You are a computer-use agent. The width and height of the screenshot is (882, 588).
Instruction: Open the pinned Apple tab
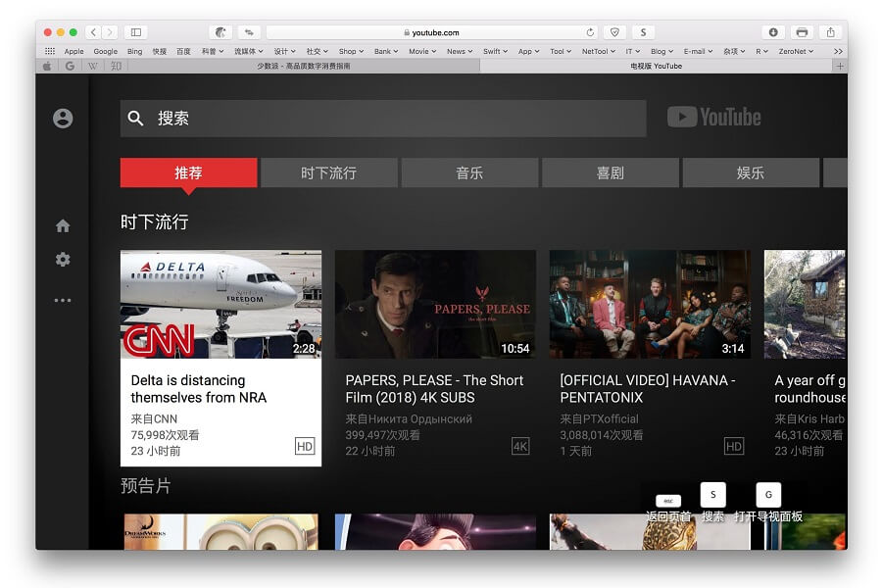tap(47, 66)
